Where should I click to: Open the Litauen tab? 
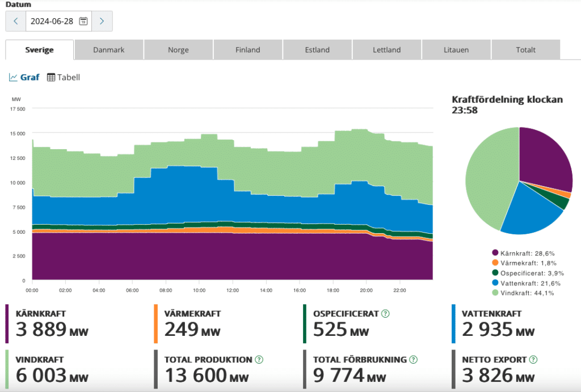(456, 50)
